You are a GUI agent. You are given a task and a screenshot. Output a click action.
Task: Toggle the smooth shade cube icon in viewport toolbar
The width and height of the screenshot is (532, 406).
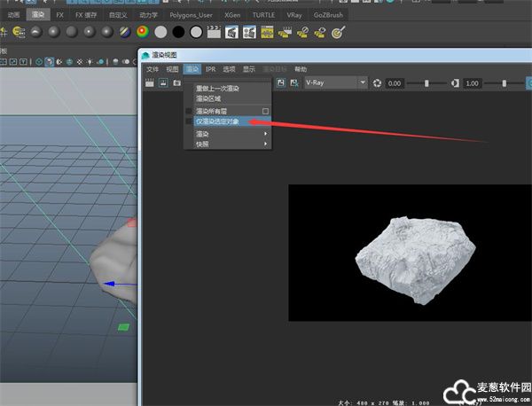click(49, 62)
